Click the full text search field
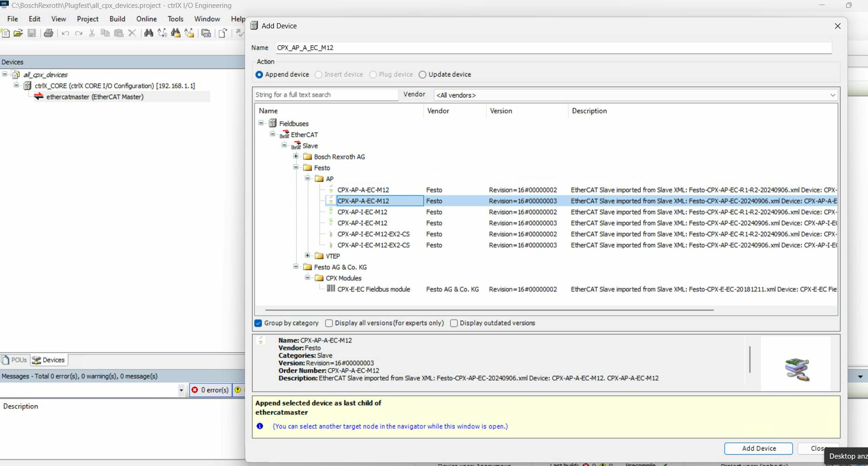Viewport: 868px width, 466px height. coord(326,94)
